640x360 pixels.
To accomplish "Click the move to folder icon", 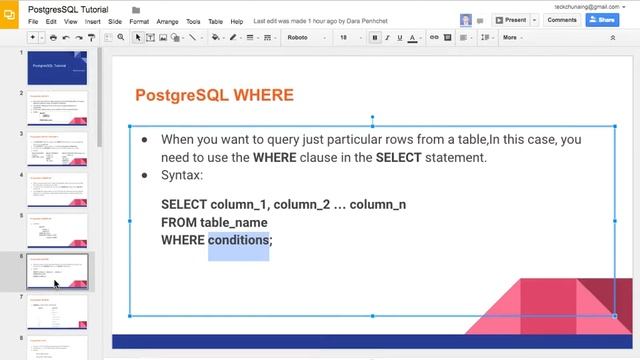I will pos(136,10).
